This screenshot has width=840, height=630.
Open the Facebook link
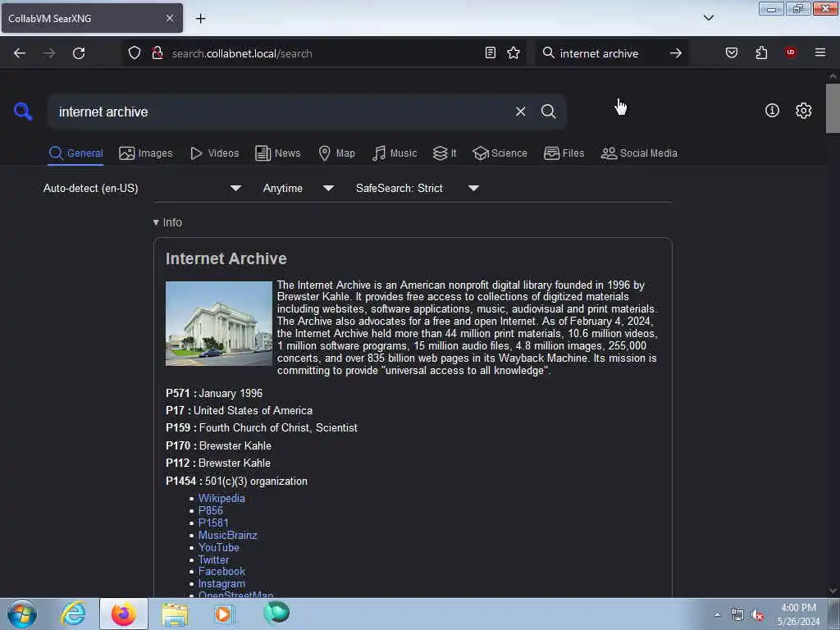[x=221, y=572]
